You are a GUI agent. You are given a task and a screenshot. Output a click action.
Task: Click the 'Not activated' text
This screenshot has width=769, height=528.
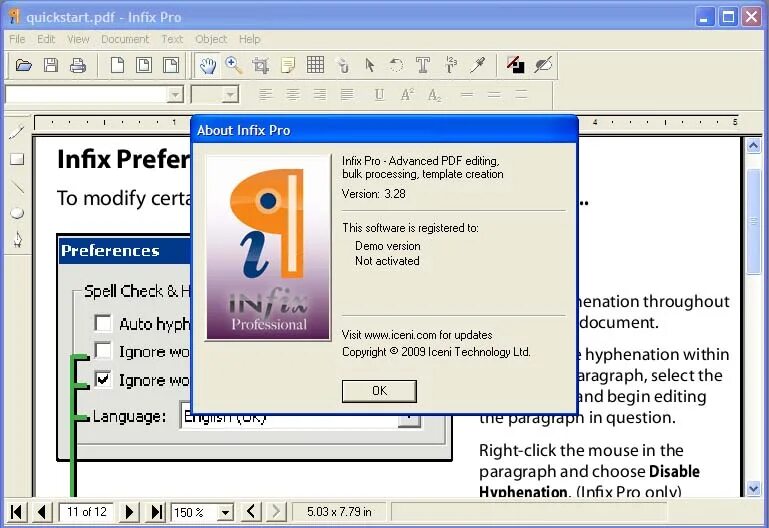tap(387, 261)
